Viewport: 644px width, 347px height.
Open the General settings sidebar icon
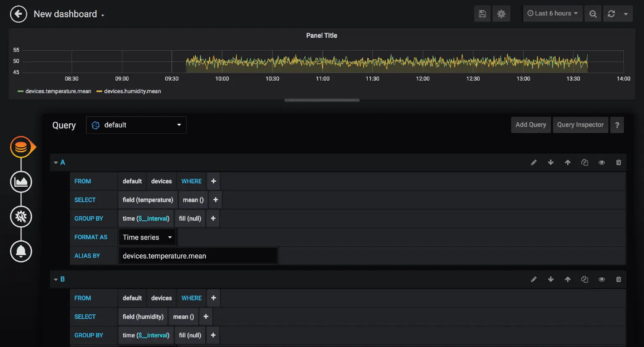point(21,217)
